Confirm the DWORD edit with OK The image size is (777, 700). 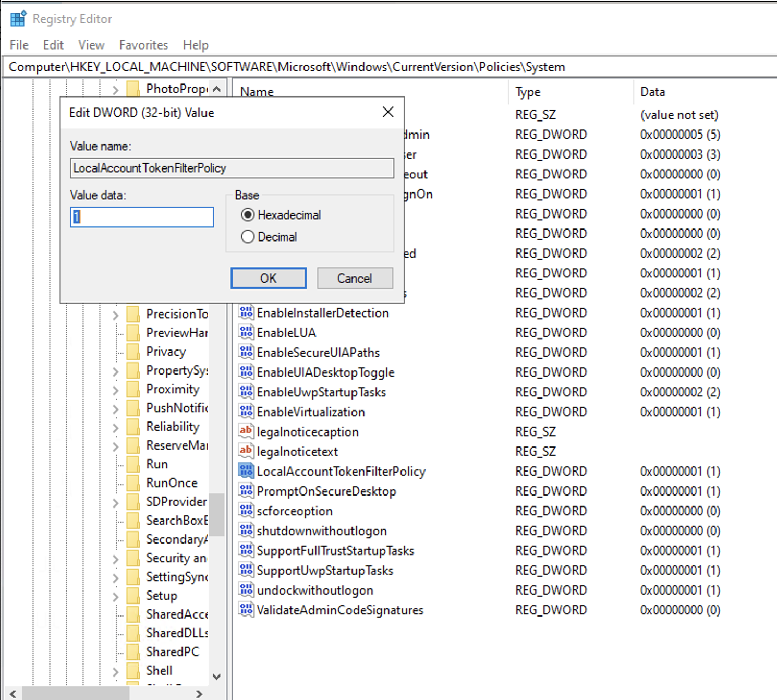[269, 278]
